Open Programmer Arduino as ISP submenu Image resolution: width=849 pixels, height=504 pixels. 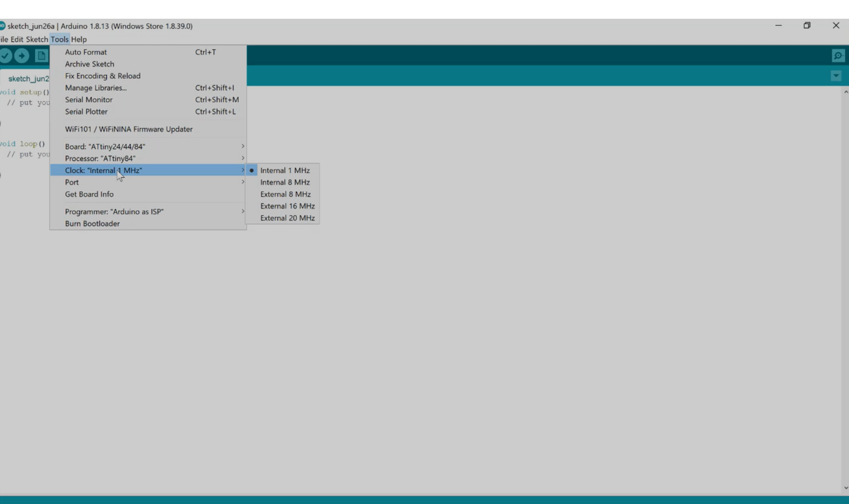click(x=114, y=212)
